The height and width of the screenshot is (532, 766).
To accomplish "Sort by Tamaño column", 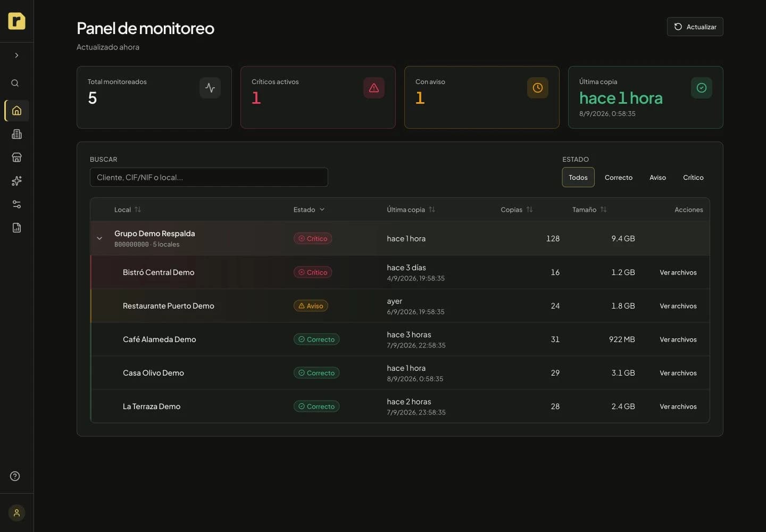I will click(x=589, y=210).
